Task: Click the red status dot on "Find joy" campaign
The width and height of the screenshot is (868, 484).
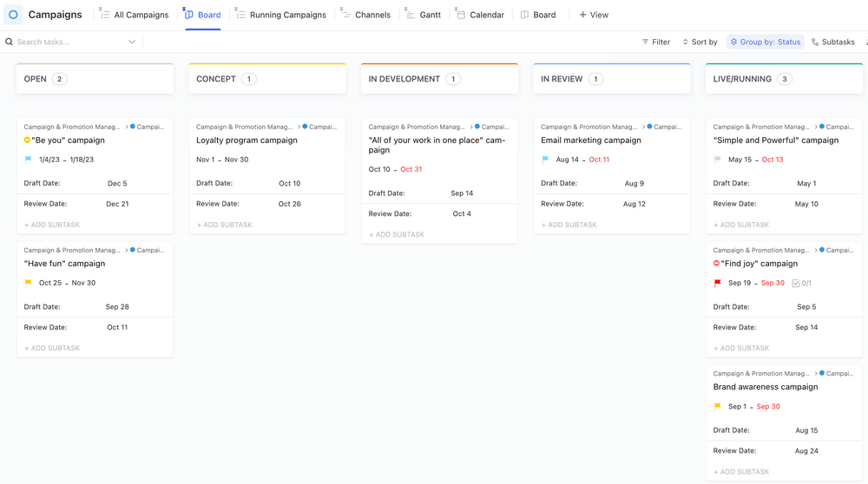Action: pyautogui.click(x=716, y=264)
